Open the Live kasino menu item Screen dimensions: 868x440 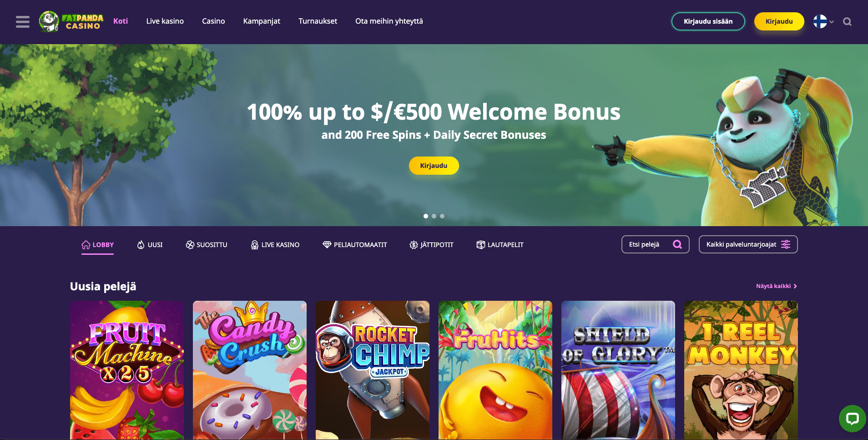(x=165, y=21)
